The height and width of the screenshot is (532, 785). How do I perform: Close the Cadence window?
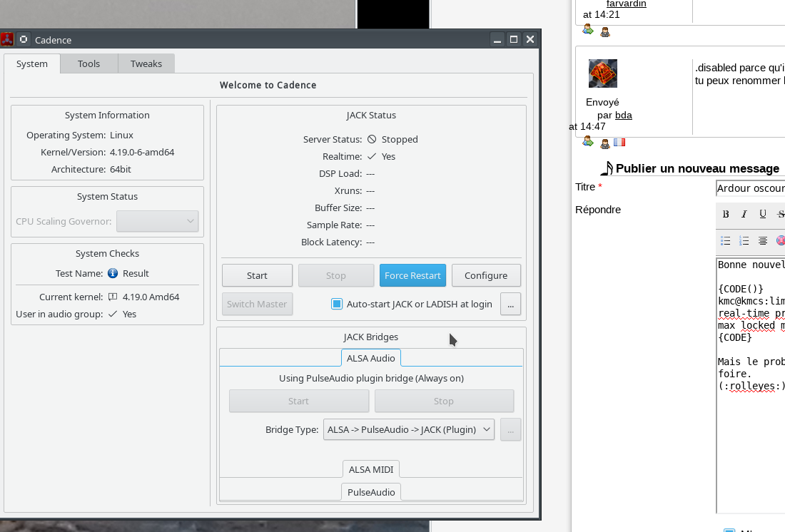(530, 39)
